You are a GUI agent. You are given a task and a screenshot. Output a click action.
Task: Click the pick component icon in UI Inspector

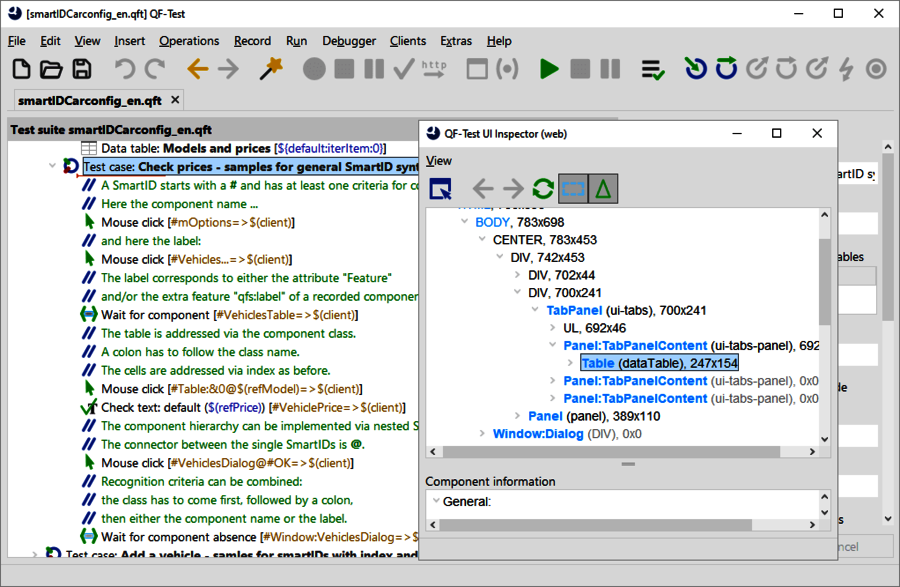(441, 188)
